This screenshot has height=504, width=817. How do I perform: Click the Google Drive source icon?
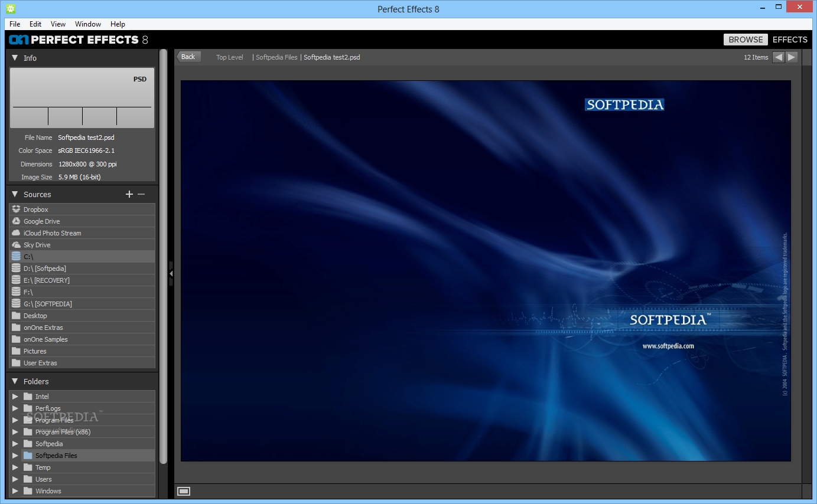[16, 221]
